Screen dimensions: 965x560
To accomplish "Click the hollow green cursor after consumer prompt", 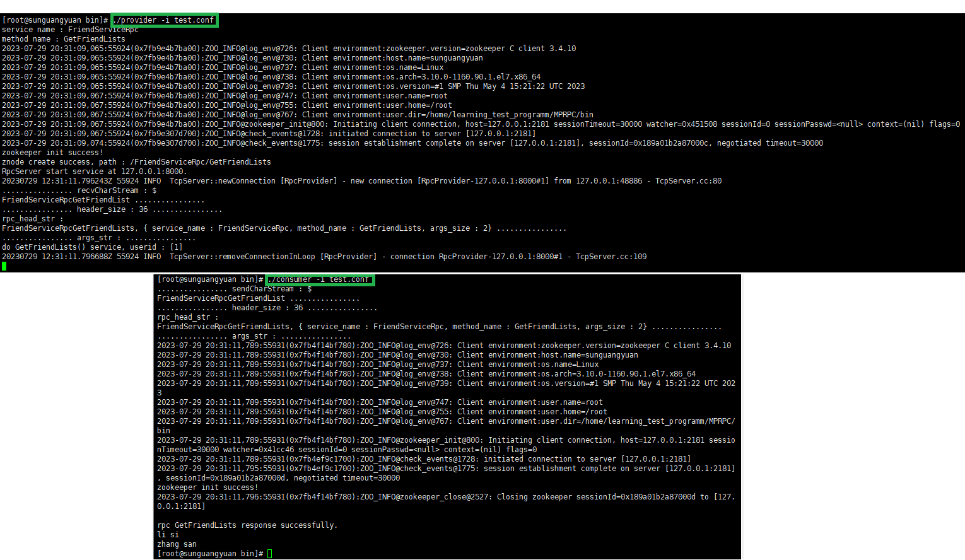I will point(270,554).
